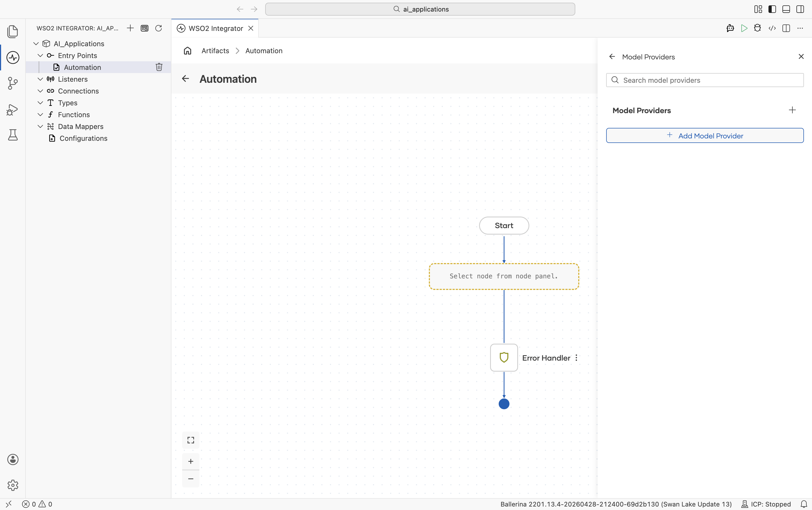The image size is (812, 510).
Task: Collapse the Types section
Action: pyautogui.click(x=40, y=103)
